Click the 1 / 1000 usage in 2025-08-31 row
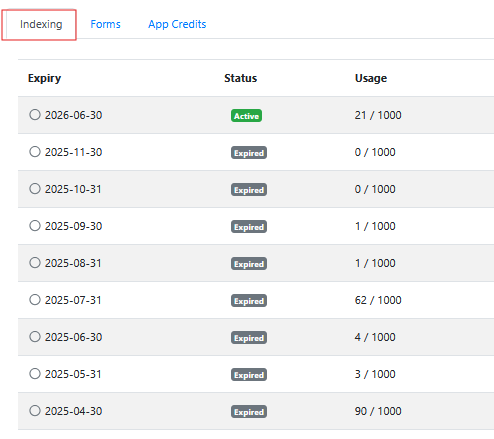494x439 pixels. point(375,263)
